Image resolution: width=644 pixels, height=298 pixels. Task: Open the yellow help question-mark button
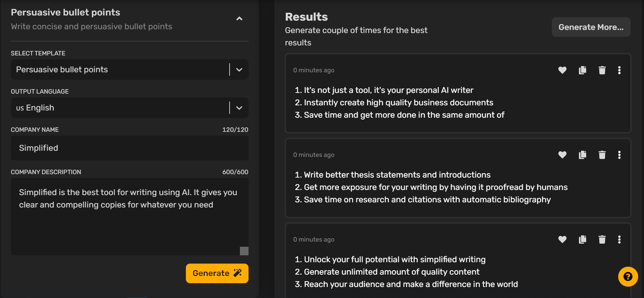point(628,277)
